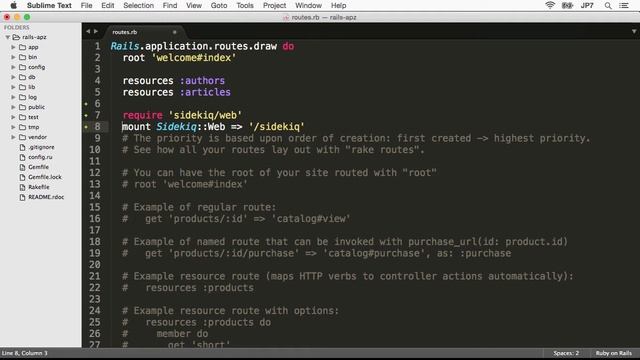The height and width of the screenshot is (360, 640).
Task: Click line number 1 in the gutter
Action: coord(97,46)
